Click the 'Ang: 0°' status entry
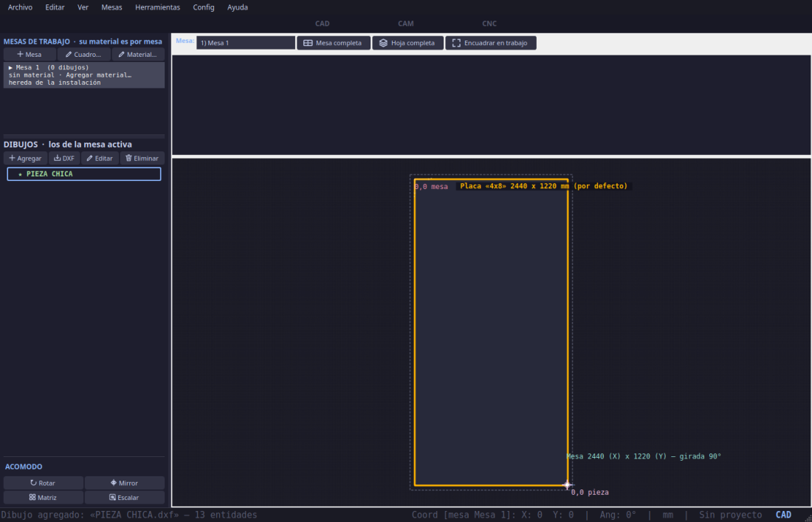The image size is (812, 522). tap(618, 515)
